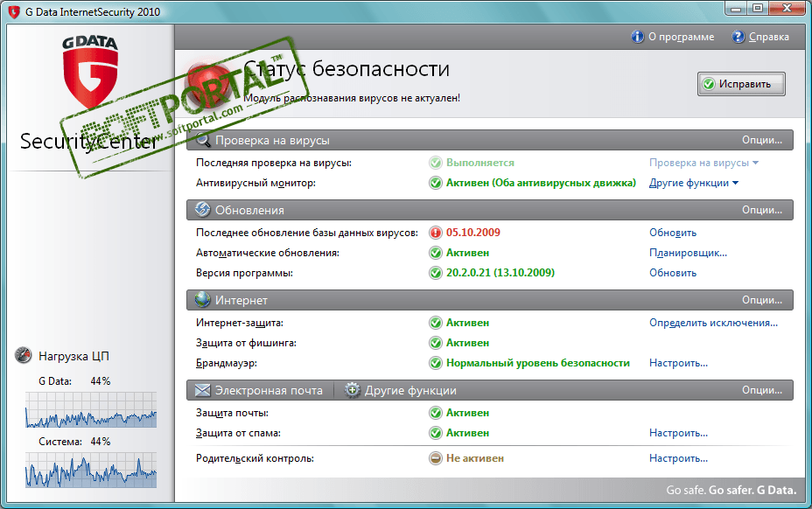Click the envelope icon in Электронная почта header
812x509 pixels.
click(x=202, y=390)
